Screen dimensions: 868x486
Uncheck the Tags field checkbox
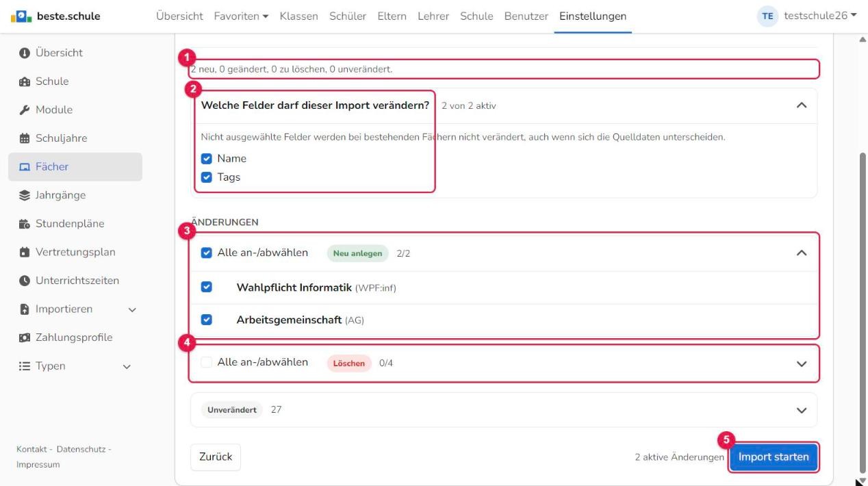coord(206,177)
